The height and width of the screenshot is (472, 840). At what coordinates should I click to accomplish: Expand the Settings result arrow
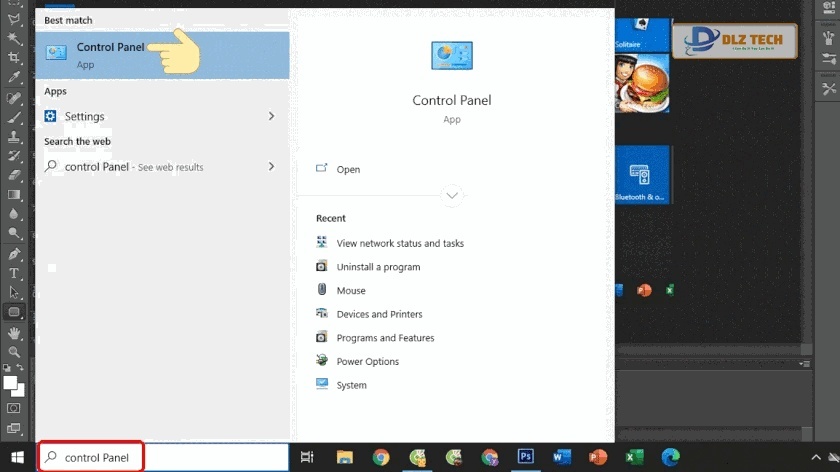[x=271, y=116]
